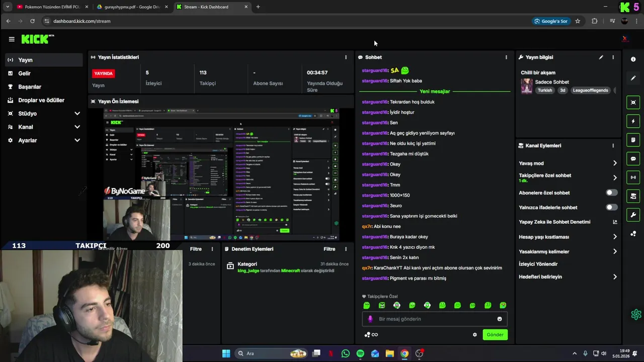Open Yavaş mod settings
Image resolution: width=644 pixels, height=362 pixels.
pyautogui.click(x=568, y=163)
